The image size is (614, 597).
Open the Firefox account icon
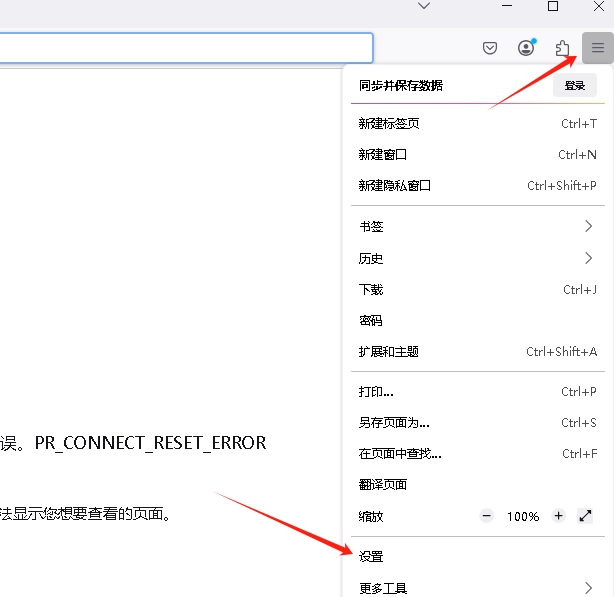click(526, 48)
